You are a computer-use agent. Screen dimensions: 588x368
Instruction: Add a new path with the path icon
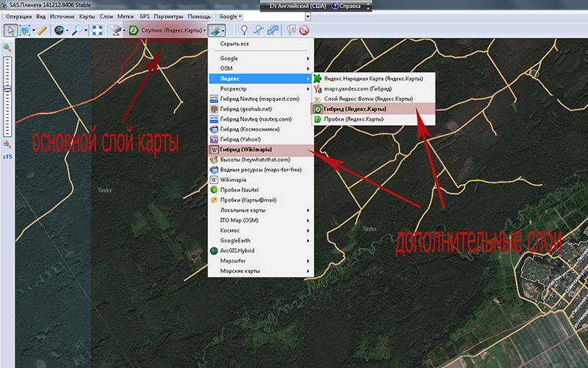[x=258, y=30]
